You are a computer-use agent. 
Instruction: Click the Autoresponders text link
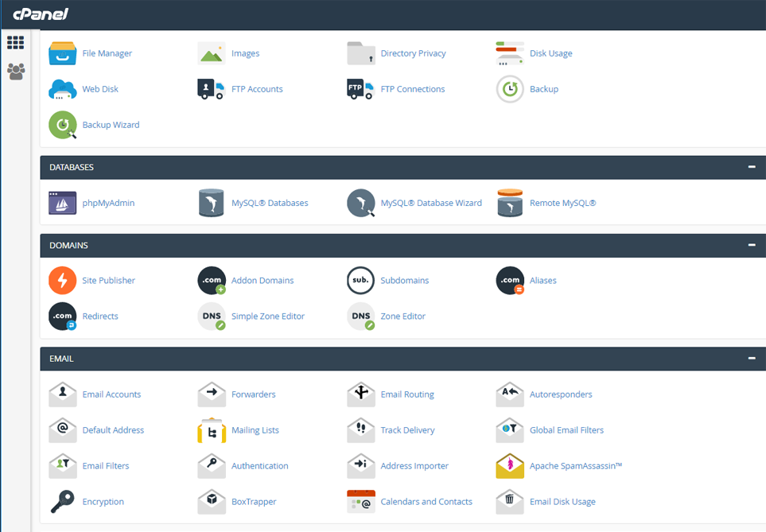tap(561, 394)
